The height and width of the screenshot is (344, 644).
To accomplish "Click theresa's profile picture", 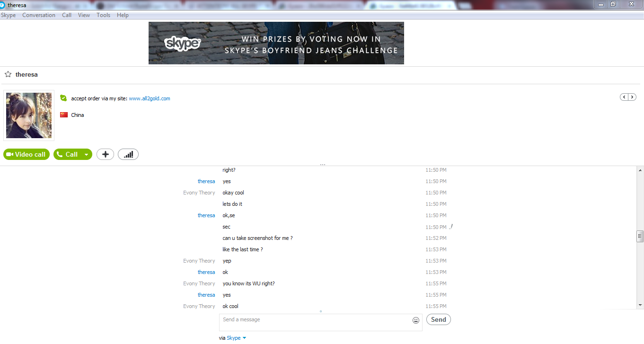I will coord(29,115).
